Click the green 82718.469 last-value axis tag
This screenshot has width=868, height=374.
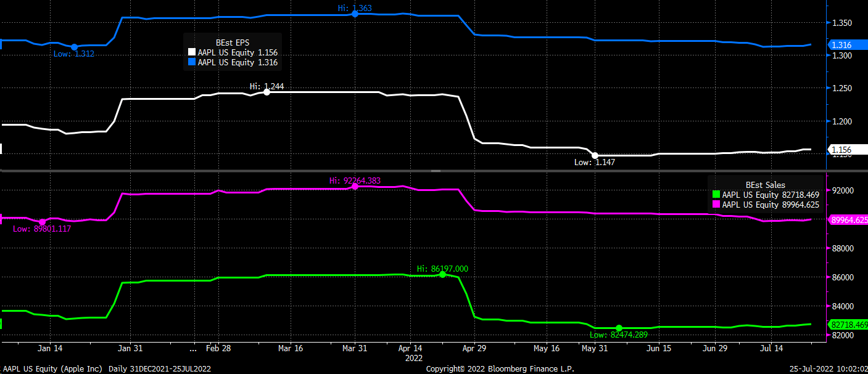coord(848,324)
